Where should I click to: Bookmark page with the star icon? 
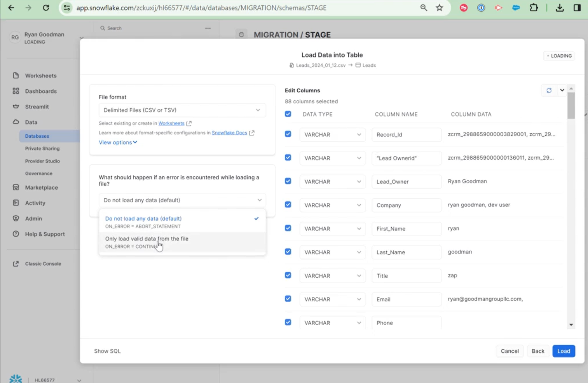coord(440,8)
